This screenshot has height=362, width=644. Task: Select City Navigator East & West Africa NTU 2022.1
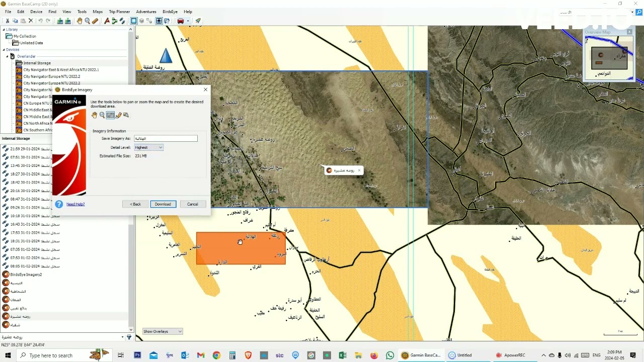61,70
